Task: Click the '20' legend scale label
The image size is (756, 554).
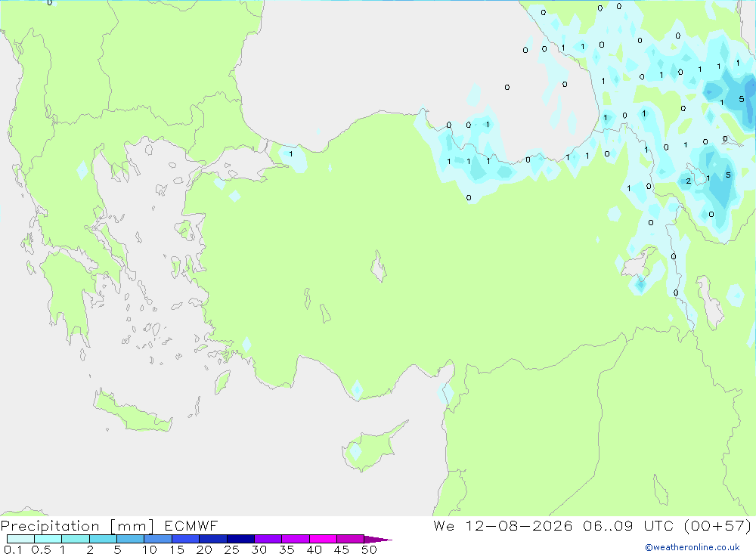Action: (204, 549)
